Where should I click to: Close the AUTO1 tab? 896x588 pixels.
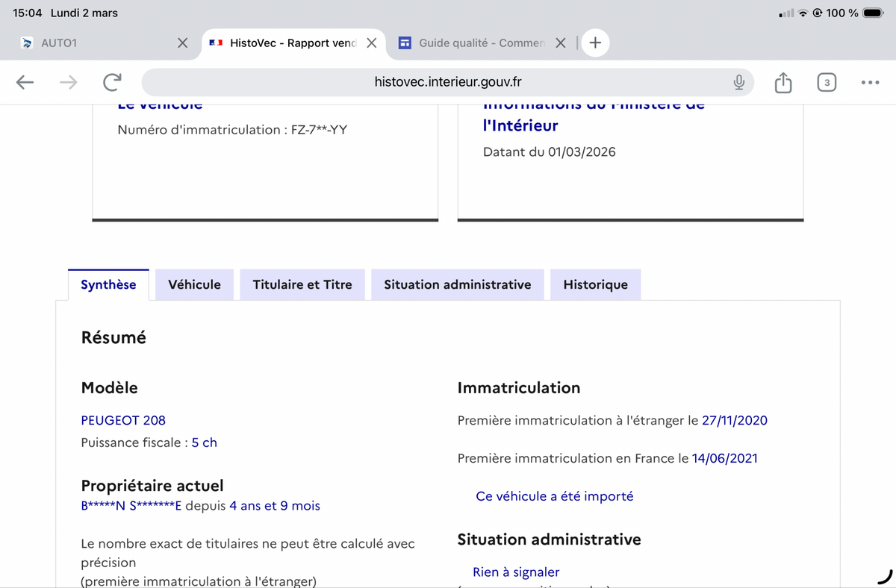[x=182, y=43]
